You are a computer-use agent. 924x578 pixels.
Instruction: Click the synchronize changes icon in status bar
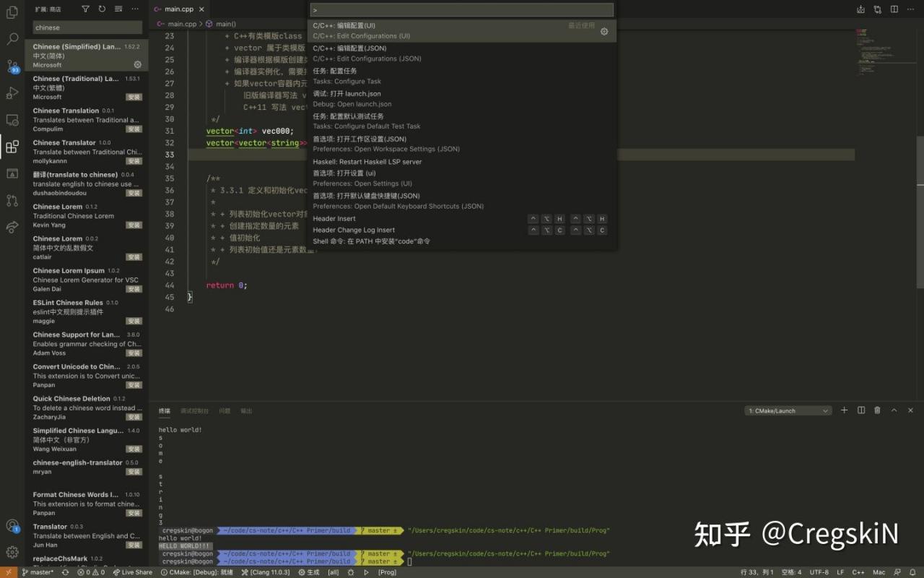(x=66, y=572)
